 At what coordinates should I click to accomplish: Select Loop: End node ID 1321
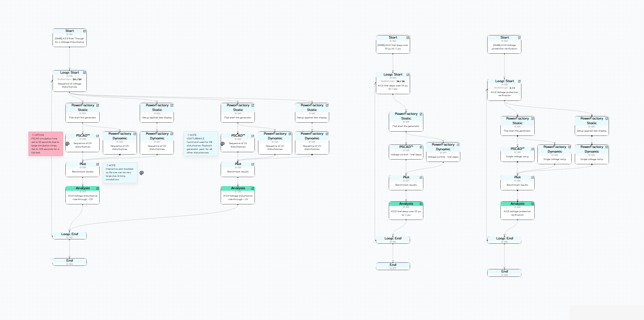[x=70, y=236]
